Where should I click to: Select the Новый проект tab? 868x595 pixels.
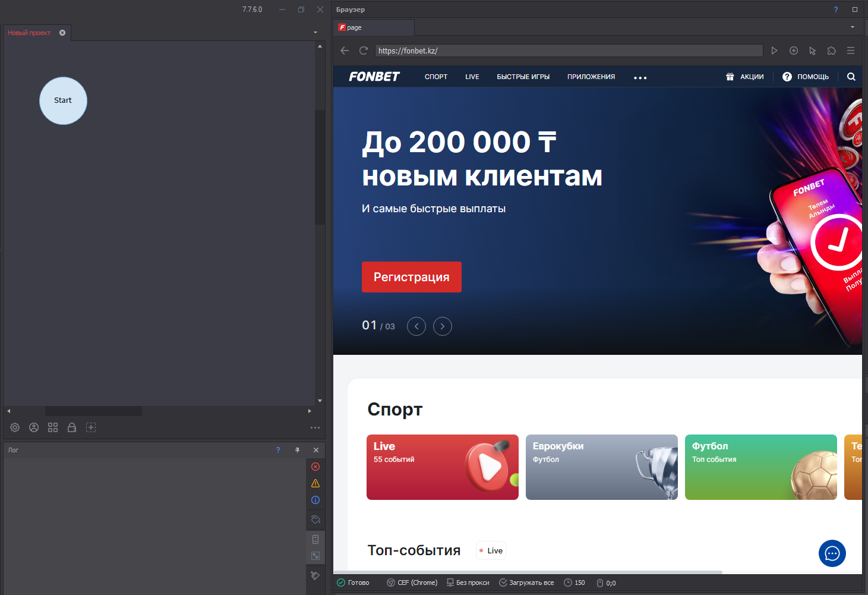(29, 33)
